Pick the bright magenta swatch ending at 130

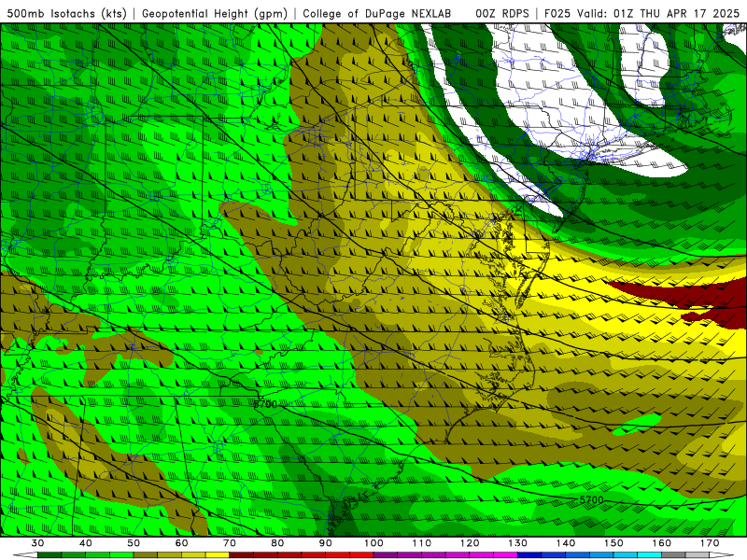[x=506, y=555]
